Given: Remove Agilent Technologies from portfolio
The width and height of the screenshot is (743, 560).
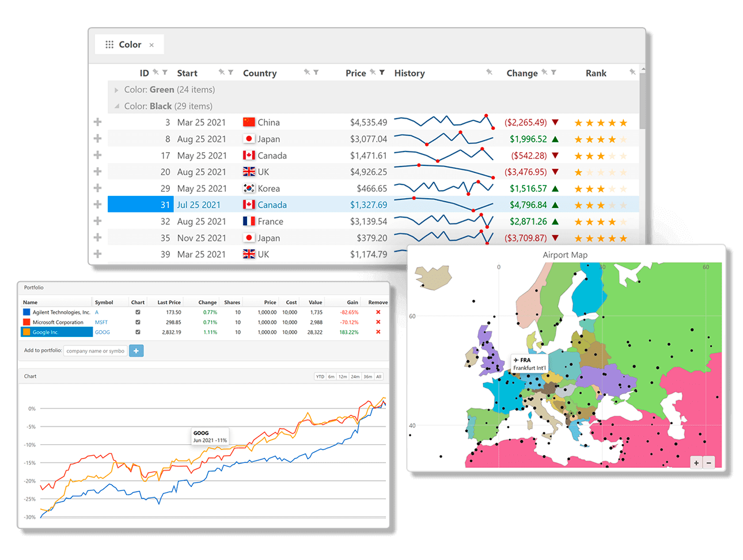Looking at the screenshot, I should [x=378, y=312].
